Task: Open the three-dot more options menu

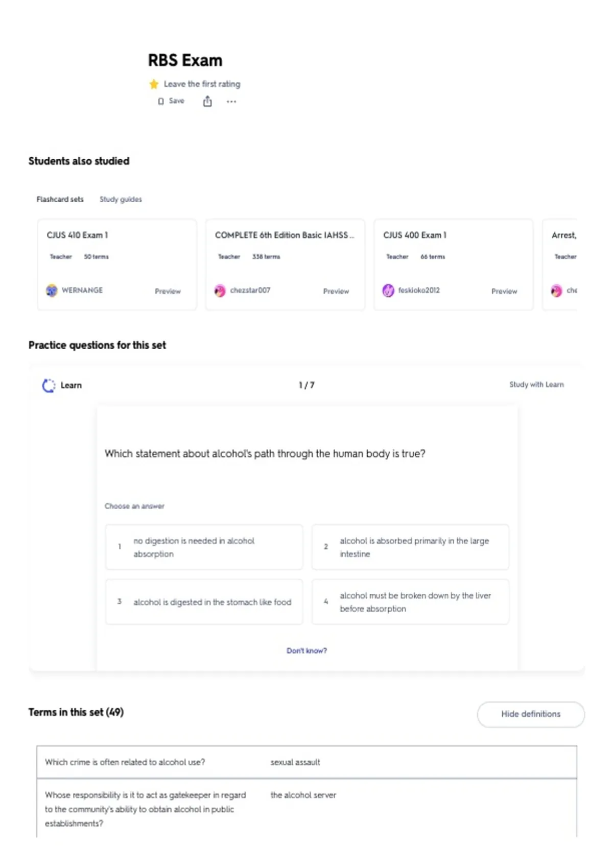Action: pyautogui.click(x=231, y=102)
